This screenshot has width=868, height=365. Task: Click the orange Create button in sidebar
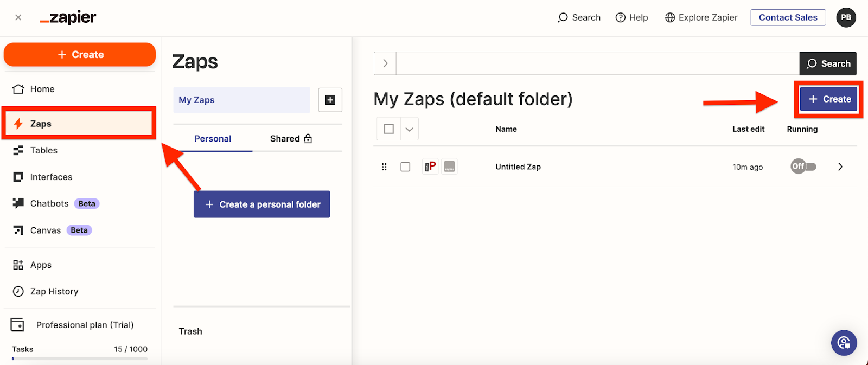80,55
